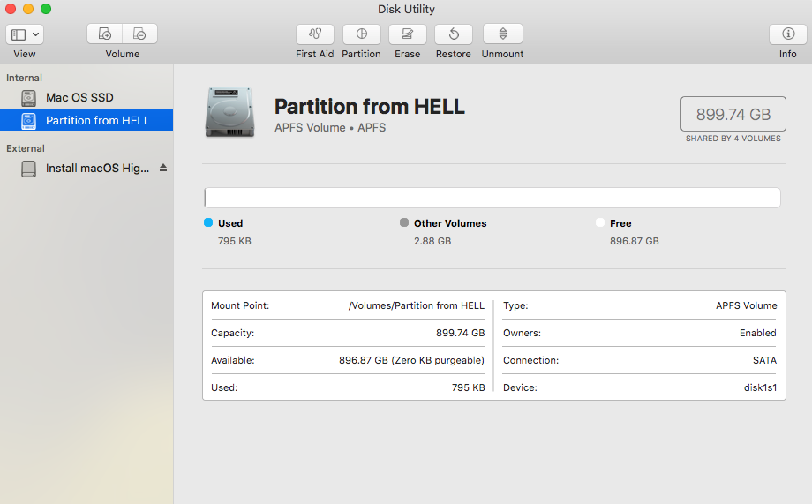Close the Disk Utility window
Image resolution: width=812 pixels, height=504 pixels.
[11, 9]
